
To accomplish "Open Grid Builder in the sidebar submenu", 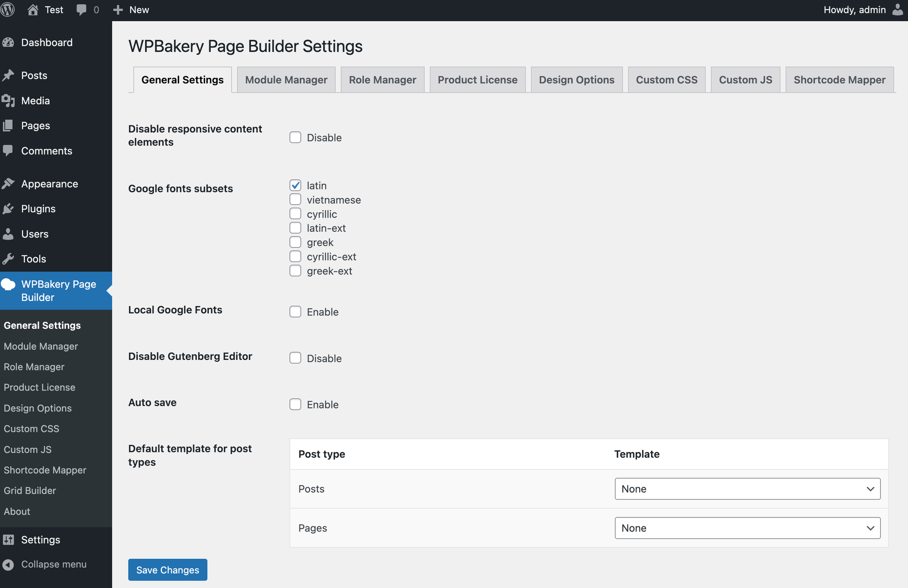I will 30,491.
